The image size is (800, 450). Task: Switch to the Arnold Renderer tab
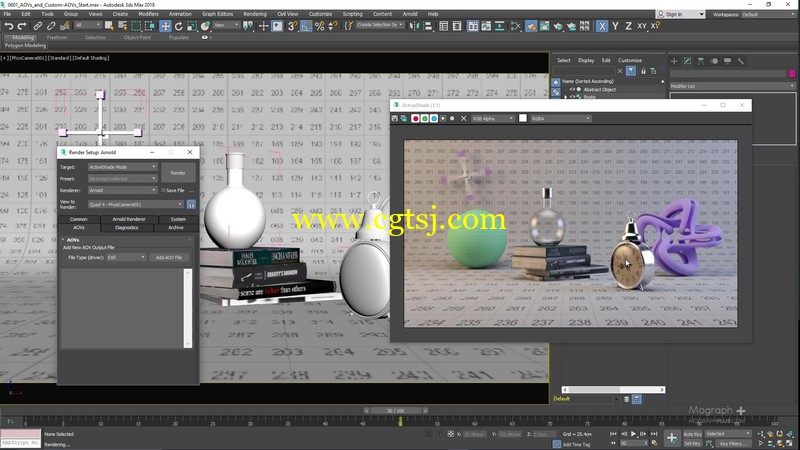click(129, 219)
